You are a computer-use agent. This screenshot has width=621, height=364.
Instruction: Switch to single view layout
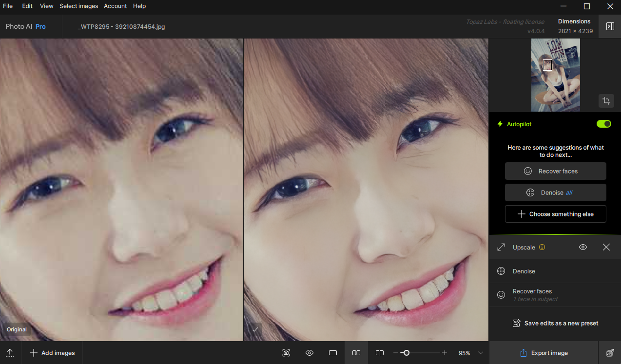coord(333,353)
